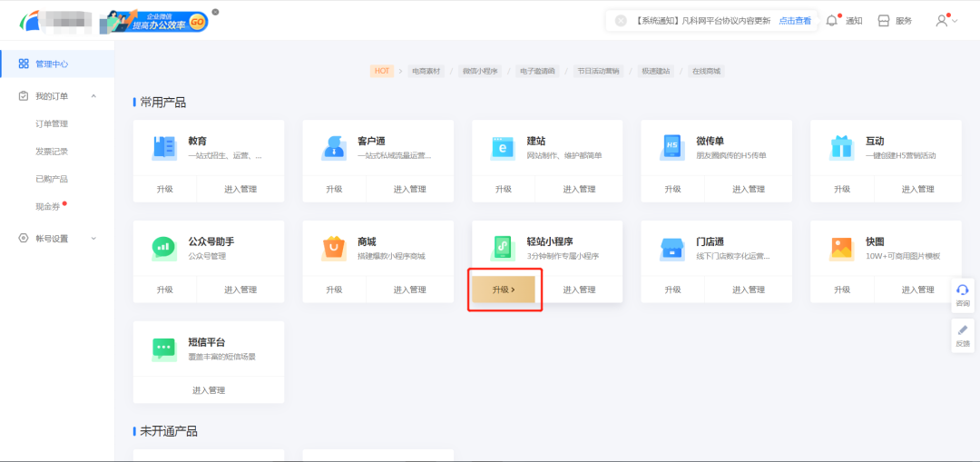Click the 建站 product icon
Viewport: 980px width, 462px height.
[x=503, y=148]
